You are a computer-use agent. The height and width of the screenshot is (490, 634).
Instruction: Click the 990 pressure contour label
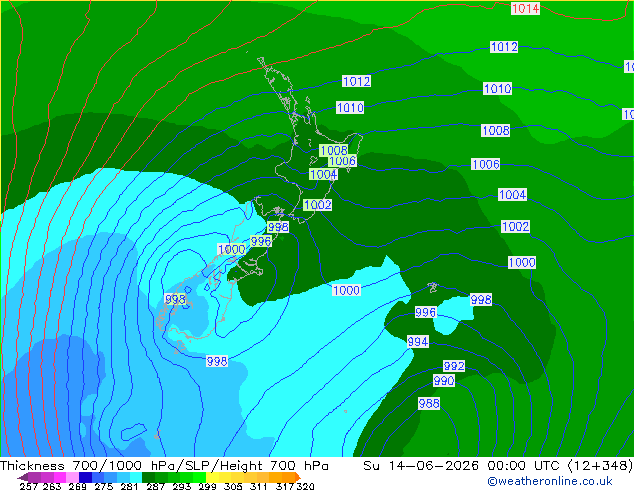coord(444,380)
